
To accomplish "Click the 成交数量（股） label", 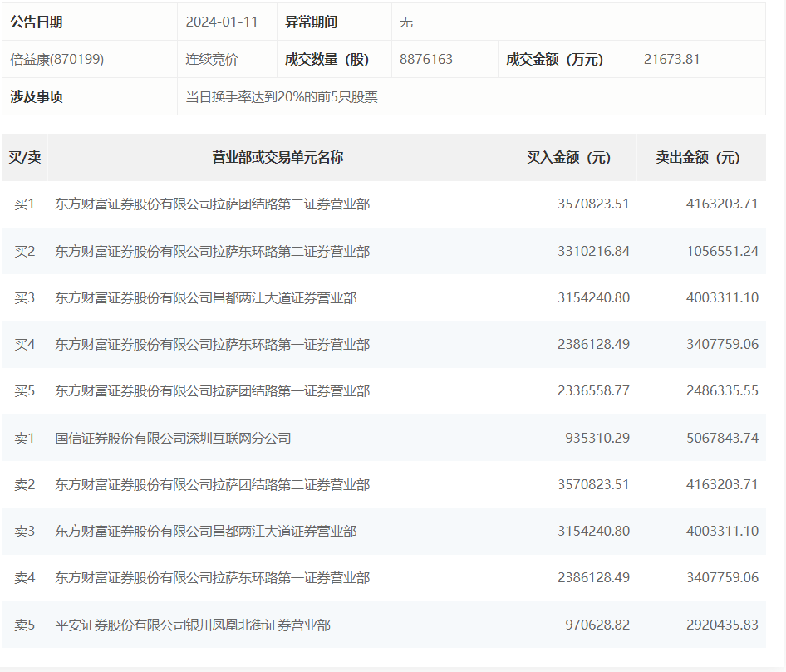I will 327,60.
